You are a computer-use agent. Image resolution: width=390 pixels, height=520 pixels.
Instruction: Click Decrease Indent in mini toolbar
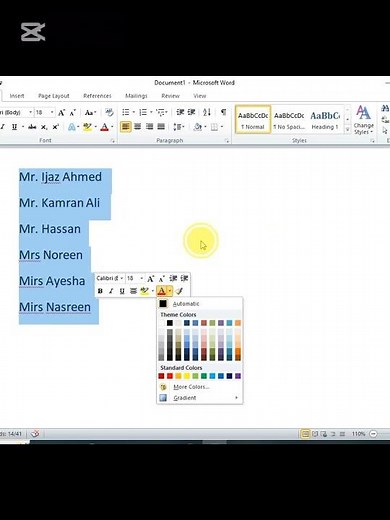pyautogui.click(x=173, y=278)
